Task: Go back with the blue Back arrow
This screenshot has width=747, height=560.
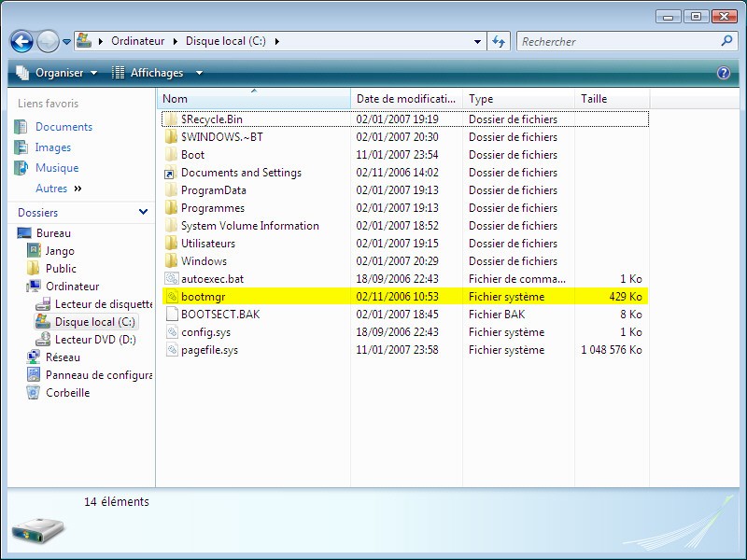Action: click(21, 41)
